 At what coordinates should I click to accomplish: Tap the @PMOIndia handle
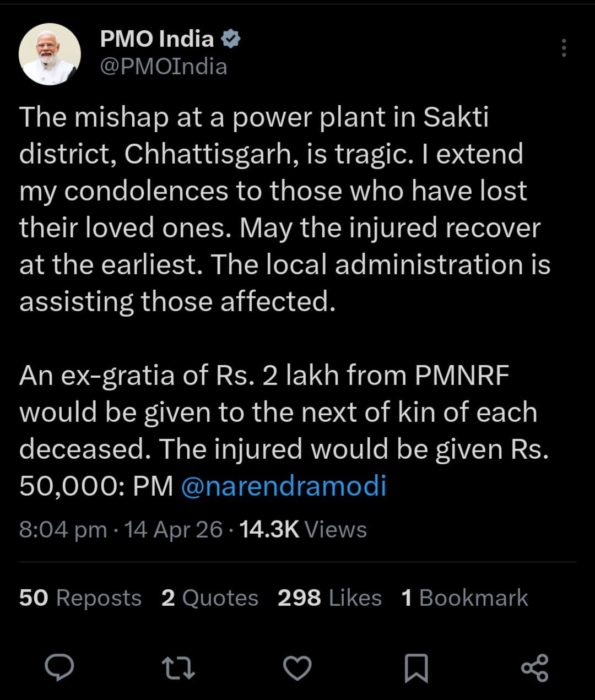(x=164, y=67)
